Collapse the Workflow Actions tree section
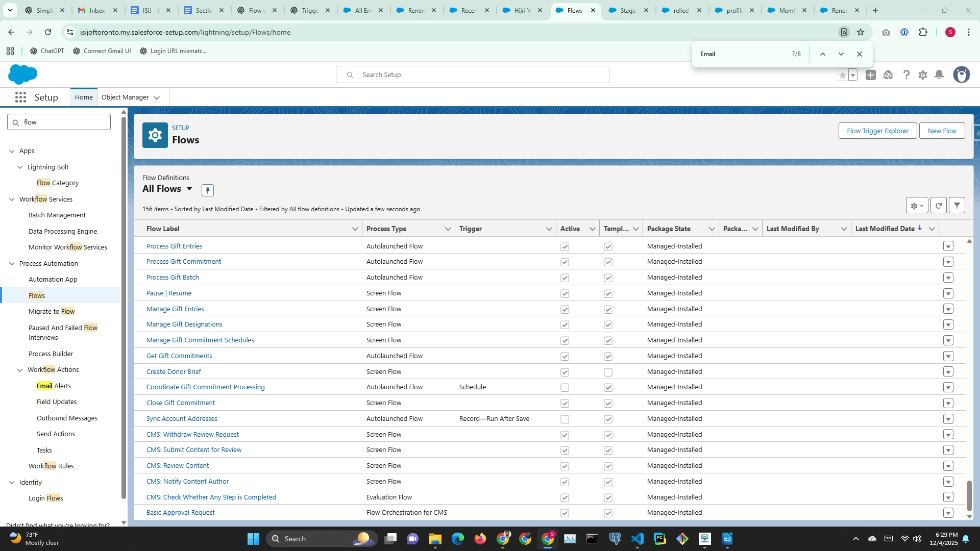 pyautogui.click(x=20, y=370)
